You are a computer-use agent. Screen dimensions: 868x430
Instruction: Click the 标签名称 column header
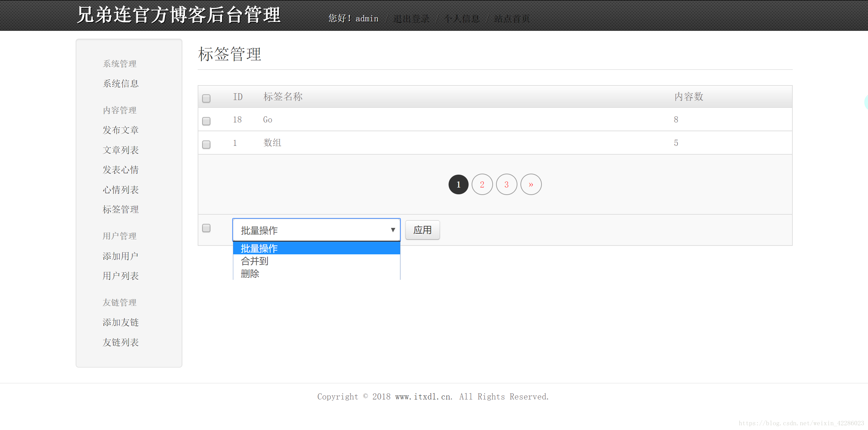(283, 97)
